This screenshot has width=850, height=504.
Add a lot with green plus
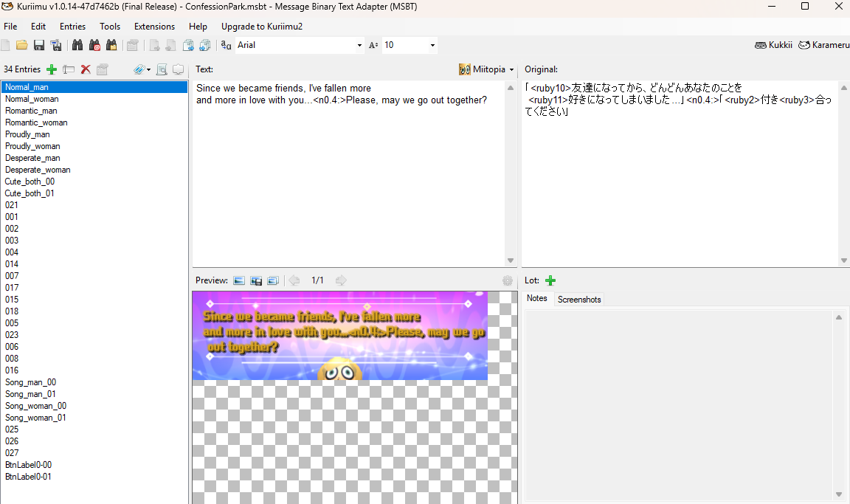[550, 280]
